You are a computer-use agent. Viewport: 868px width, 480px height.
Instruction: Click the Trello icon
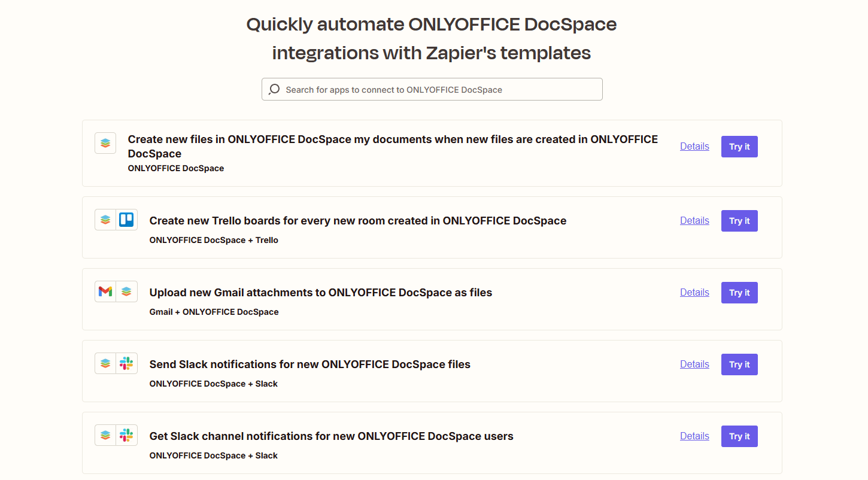126,220
